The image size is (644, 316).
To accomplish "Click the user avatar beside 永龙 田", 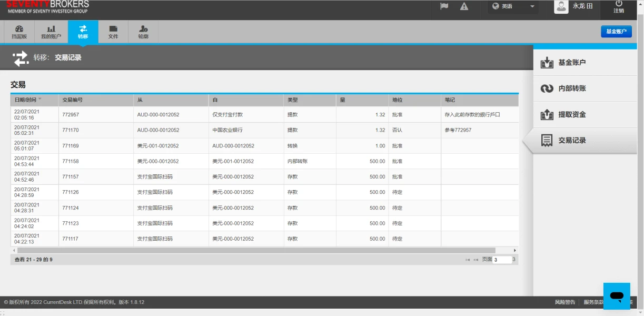I will click(561, 6).
